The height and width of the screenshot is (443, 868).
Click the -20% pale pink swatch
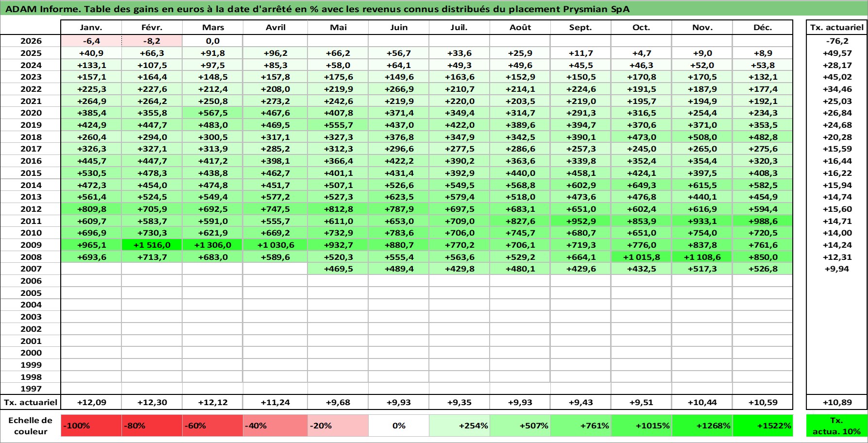[x=338, y=426]
